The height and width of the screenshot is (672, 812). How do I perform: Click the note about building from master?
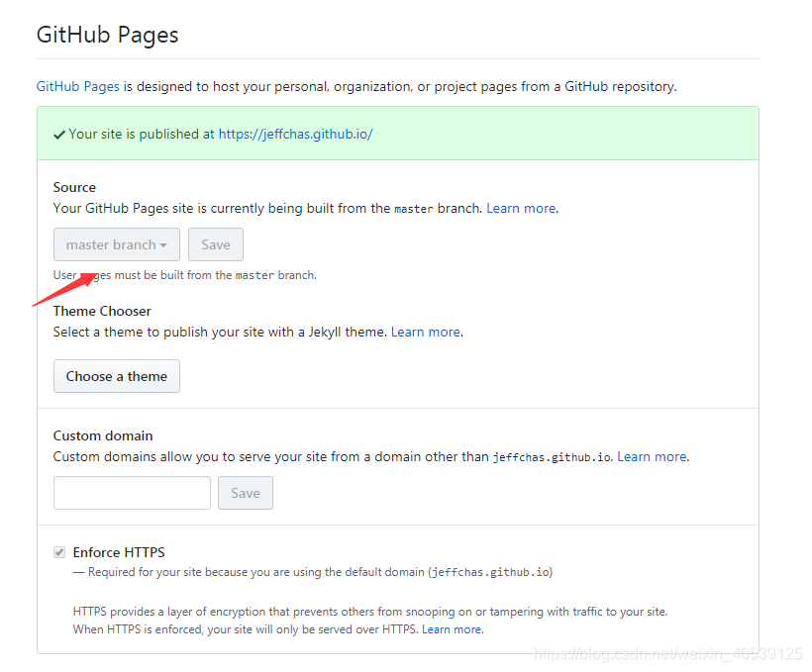pyautogui.click(x=185, y=275)
